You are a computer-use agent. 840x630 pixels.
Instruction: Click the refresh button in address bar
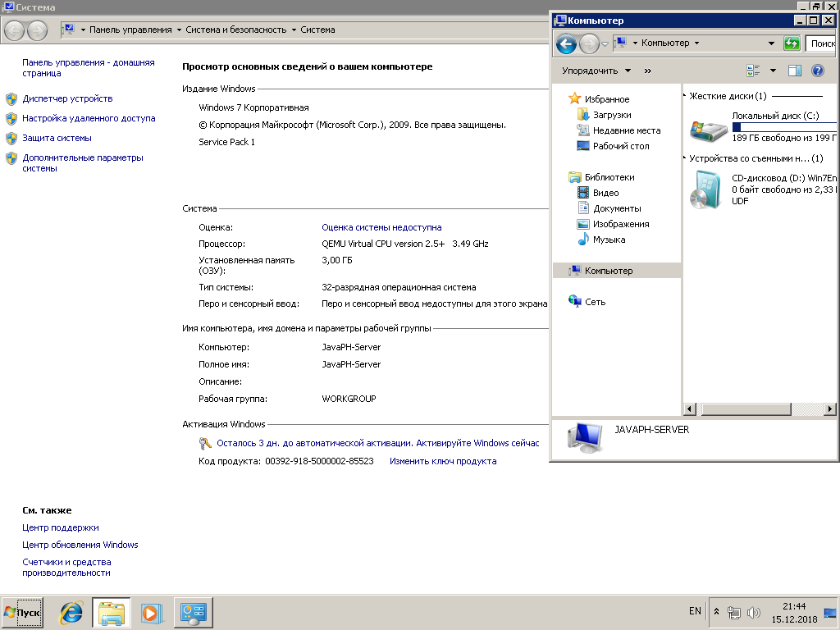click(792, 43)
